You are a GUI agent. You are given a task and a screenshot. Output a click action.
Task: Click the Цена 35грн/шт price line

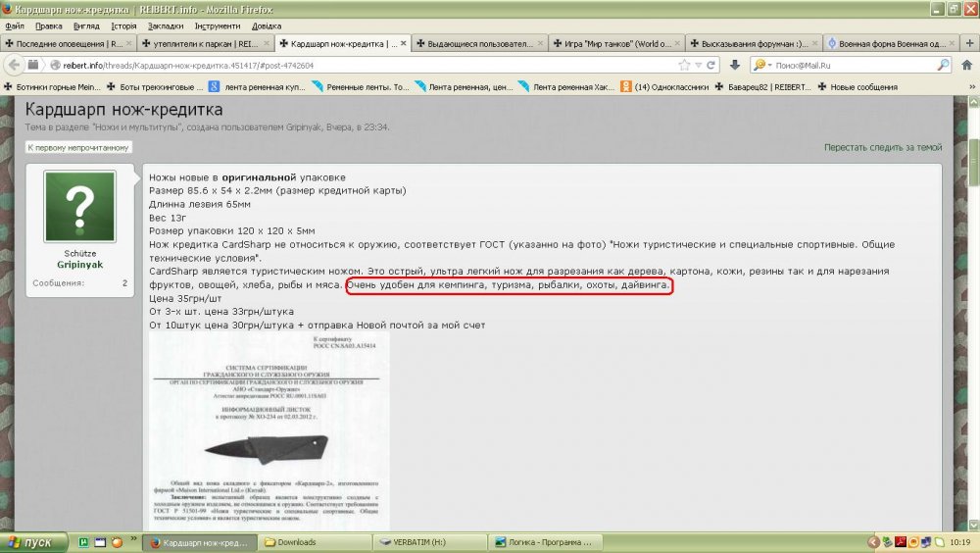tap(185, 298)
